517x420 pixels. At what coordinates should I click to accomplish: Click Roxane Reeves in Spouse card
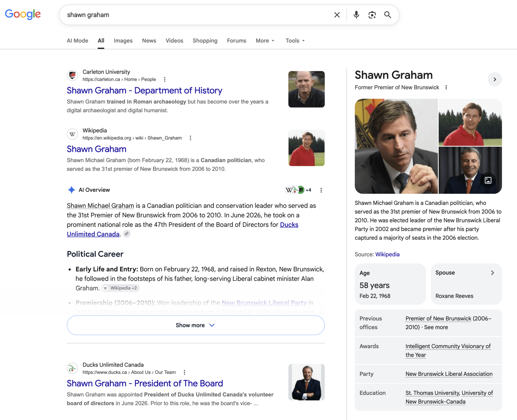[454, 296]
